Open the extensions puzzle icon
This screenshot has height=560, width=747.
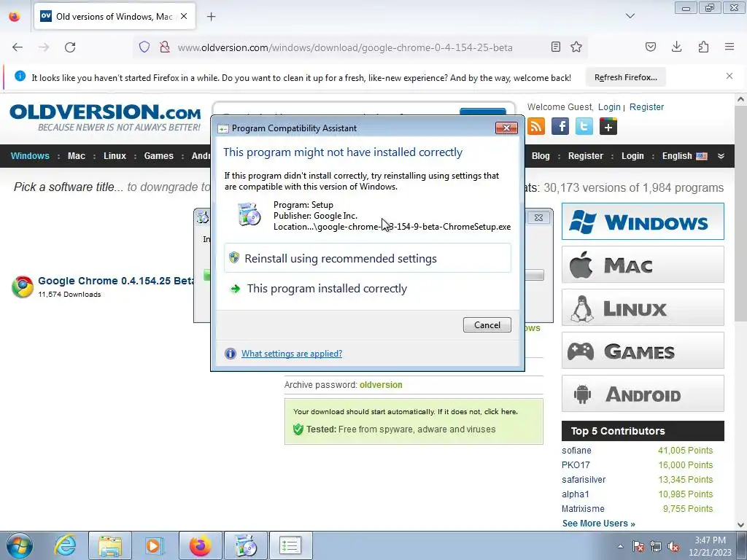pos(703,47)
